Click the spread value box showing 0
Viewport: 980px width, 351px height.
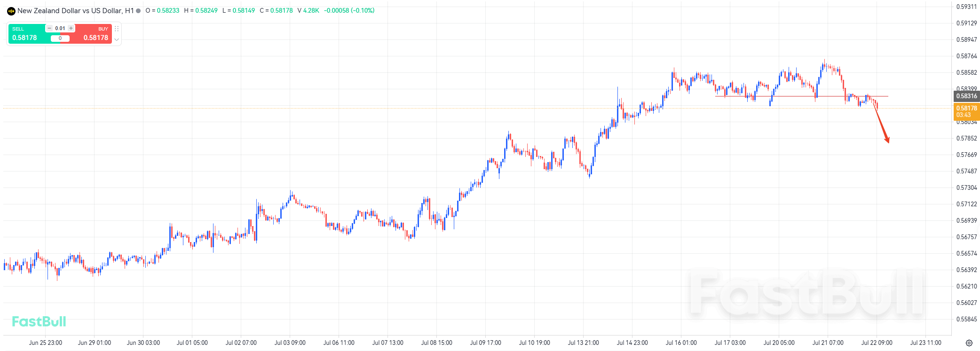pos(60,39)
